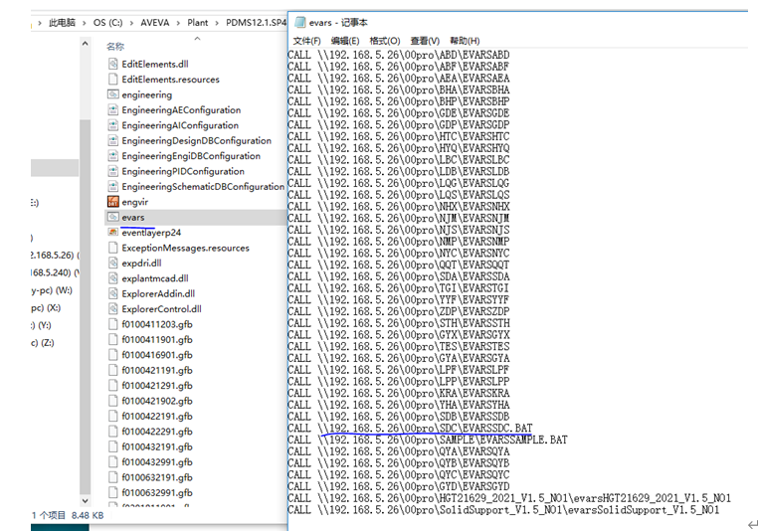Click the eventlayerp24 file icon
The height and width of the screenshot is (532, 758).
pos(113,233)
